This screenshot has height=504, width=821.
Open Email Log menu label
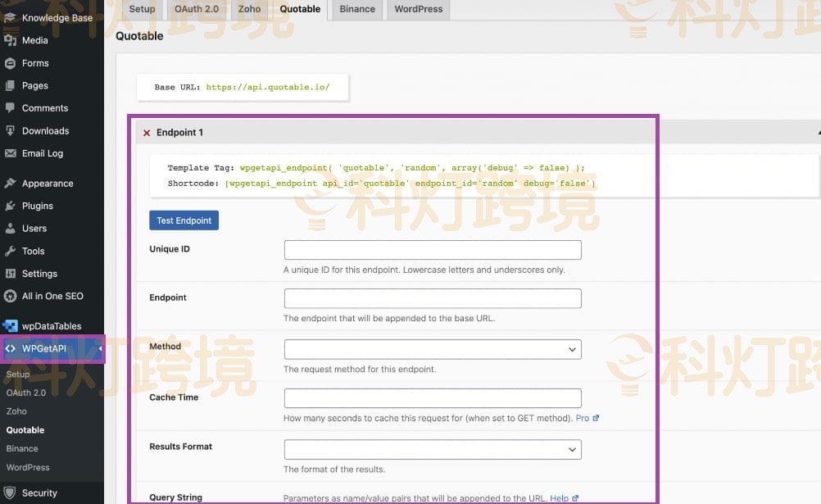tap(43, 153)
